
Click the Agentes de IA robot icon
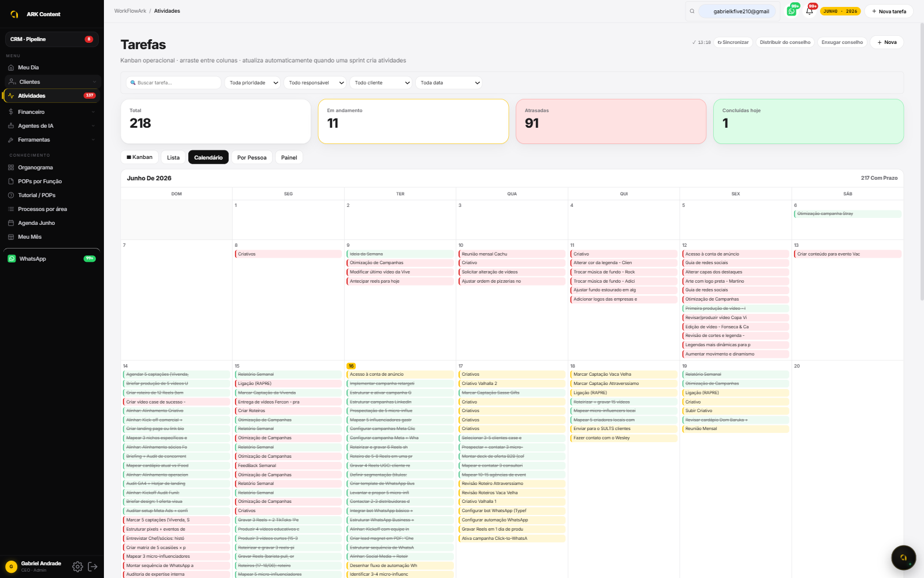(11, 126)
